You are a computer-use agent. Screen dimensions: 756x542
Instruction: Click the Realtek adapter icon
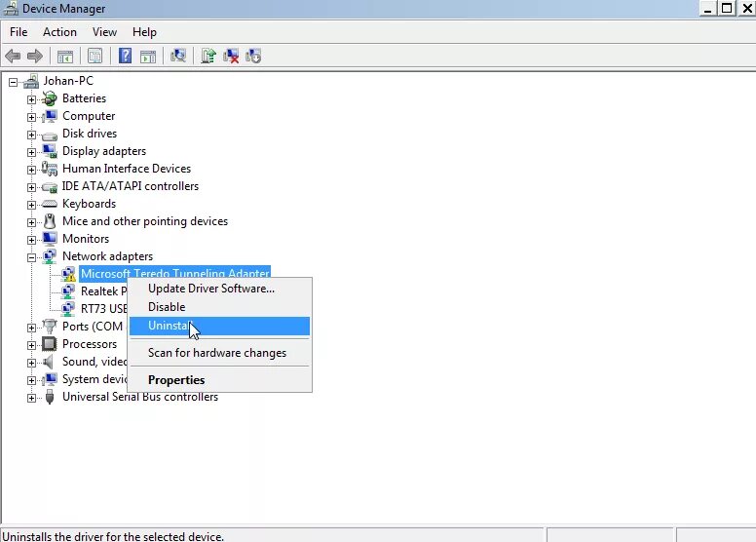68,291
